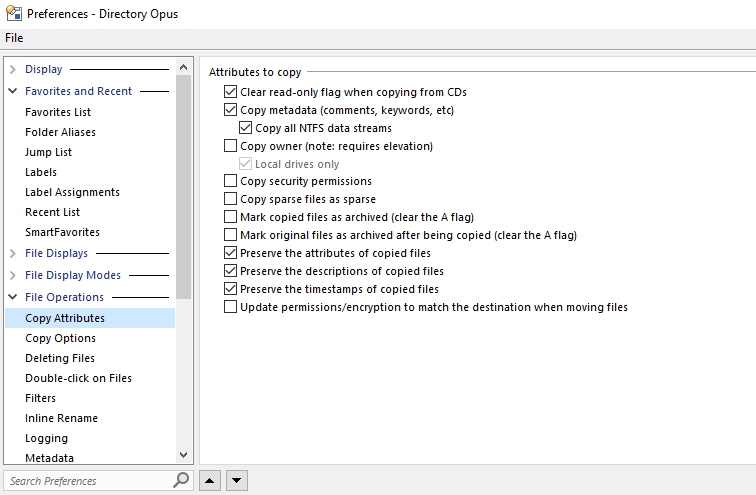Click the Directory Opus Preferences title icon

coord(14,13)
